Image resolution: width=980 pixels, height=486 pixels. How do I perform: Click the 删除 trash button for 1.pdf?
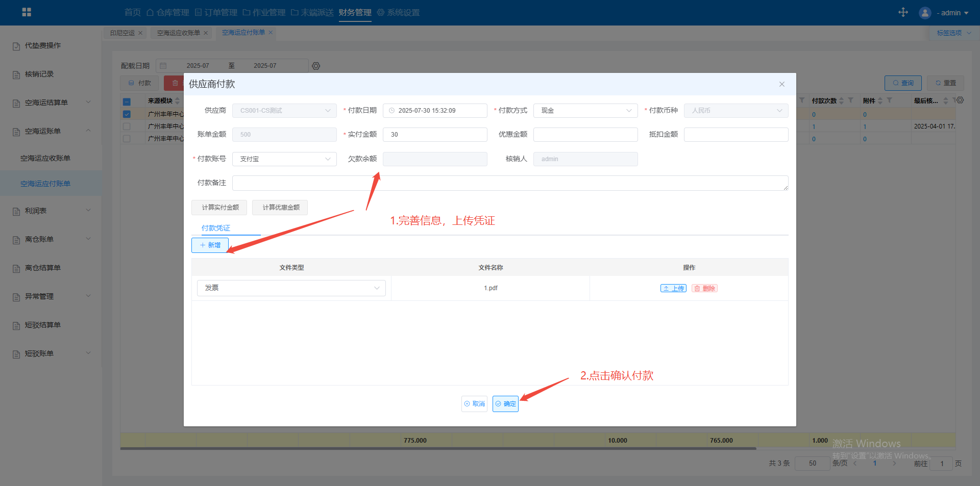704,288
